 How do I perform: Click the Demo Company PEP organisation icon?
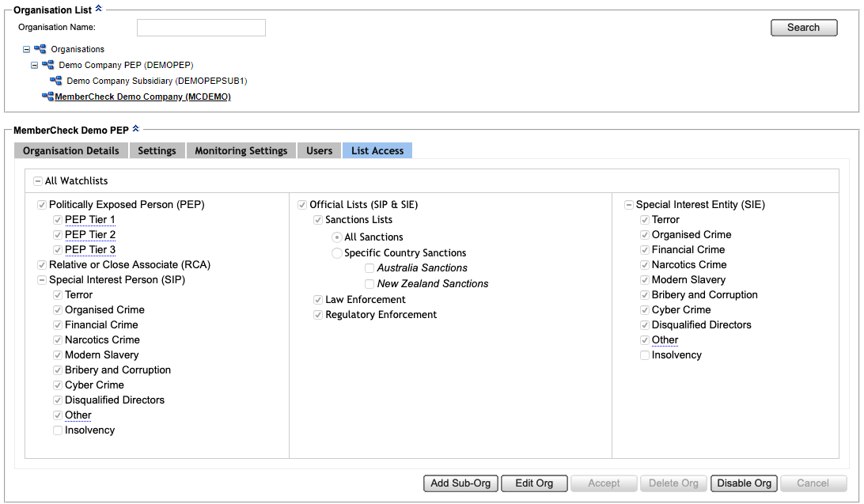coord(48,65)
